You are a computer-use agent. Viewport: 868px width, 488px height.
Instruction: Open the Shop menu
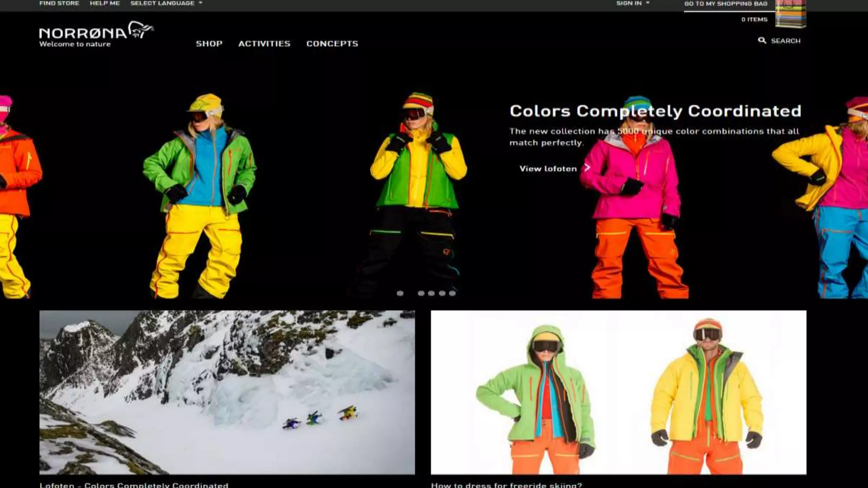pos(209,44)
